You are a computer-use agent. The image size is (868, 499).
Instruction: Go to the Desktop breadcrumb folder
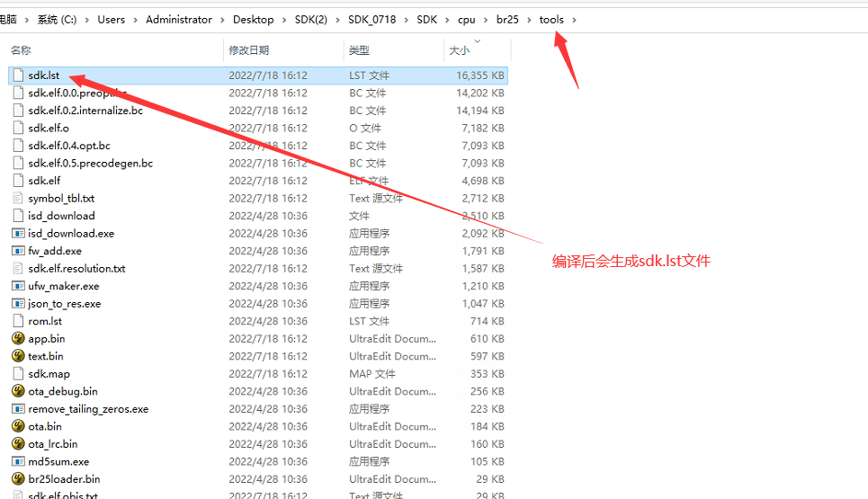(x=253, y=20)
